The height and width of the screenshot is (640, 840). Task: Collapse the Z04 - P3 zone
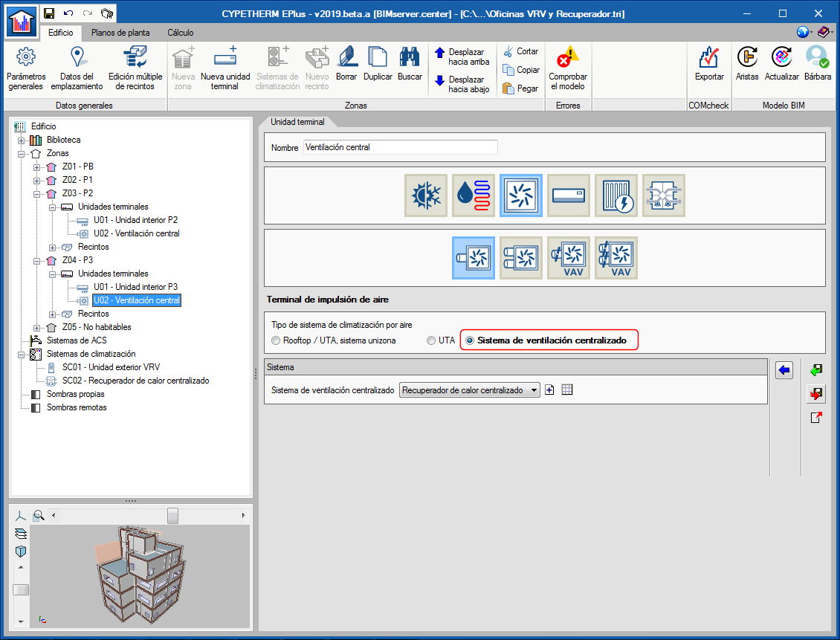point(37,261)
